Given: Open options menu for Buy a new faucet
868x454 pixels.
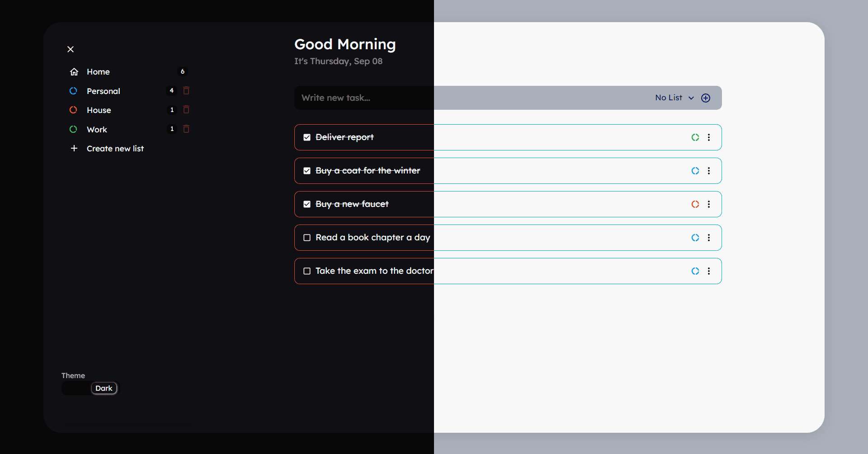Looking at the screenshot, I should [708, 204].
